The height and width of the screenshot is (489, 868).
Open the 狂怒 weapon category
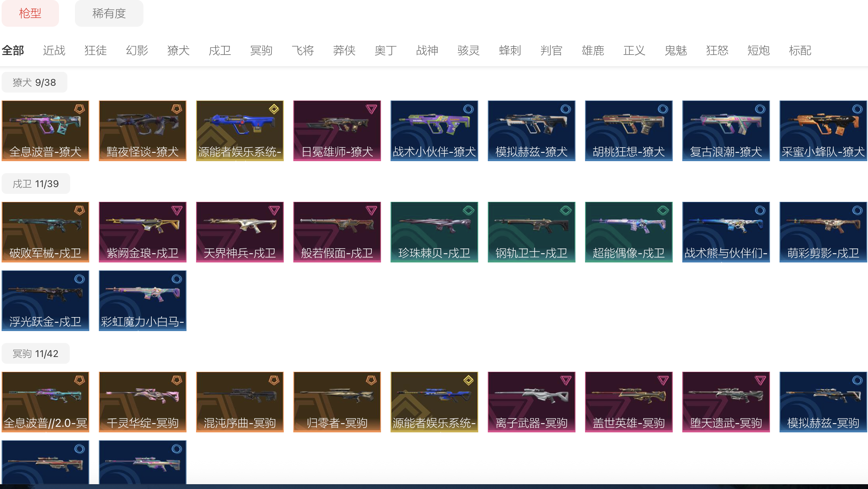(717, 51)
